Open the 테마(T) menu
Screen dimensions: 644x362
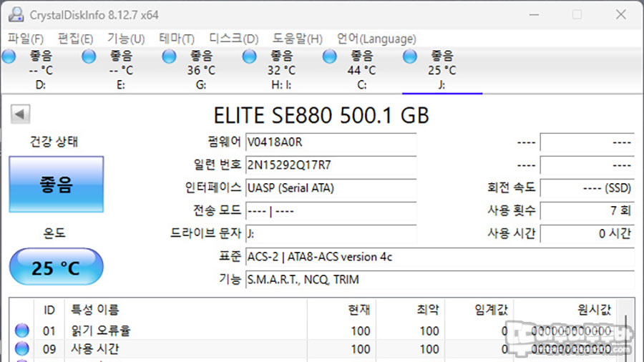click(x=177, y=39)
